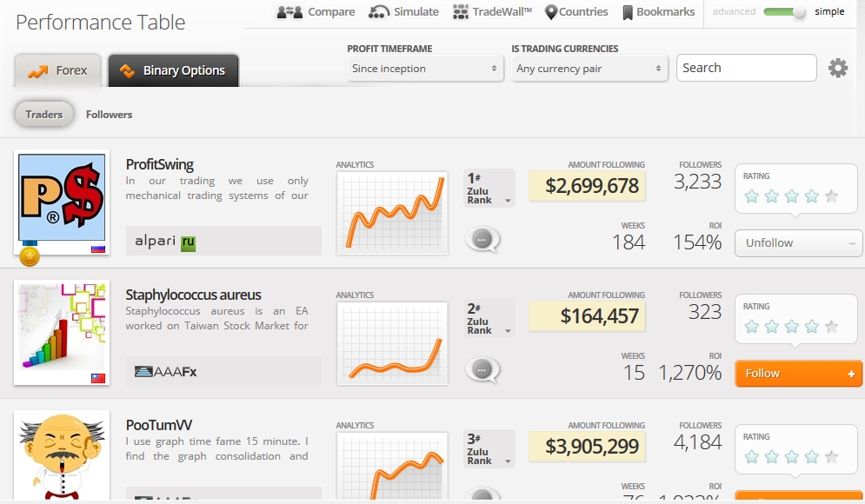The height and width of the screenshot is (504, 865).
Task: Click Staphylococcus aureus AAAFx broker logo
Action: [165, 372]
